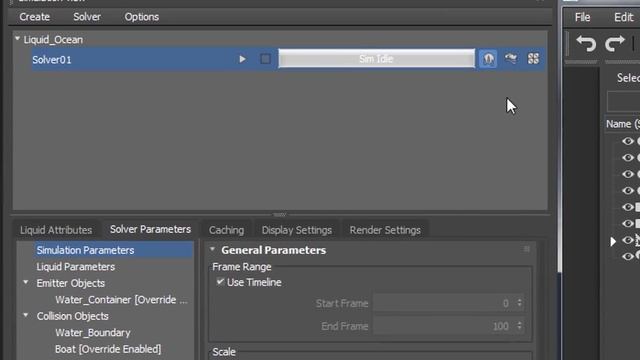
Task: Open the Solver menu
Action: click(87, 17)
